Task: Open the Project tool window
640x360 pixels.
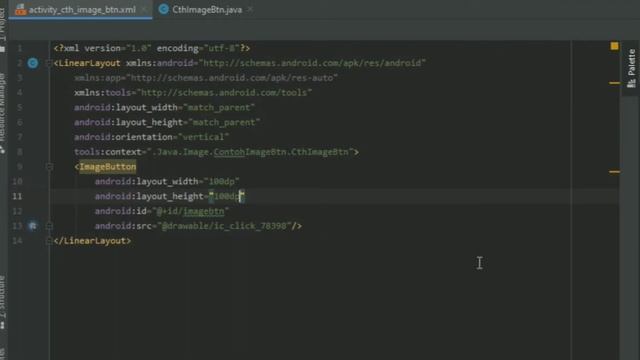Action: tap(2, 29)
